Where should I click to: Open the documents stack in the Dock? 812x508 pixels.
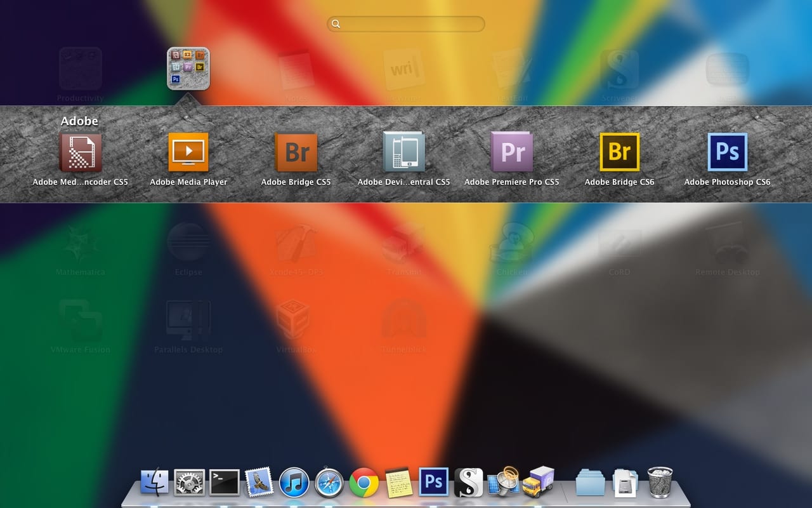tap(625, 483)
